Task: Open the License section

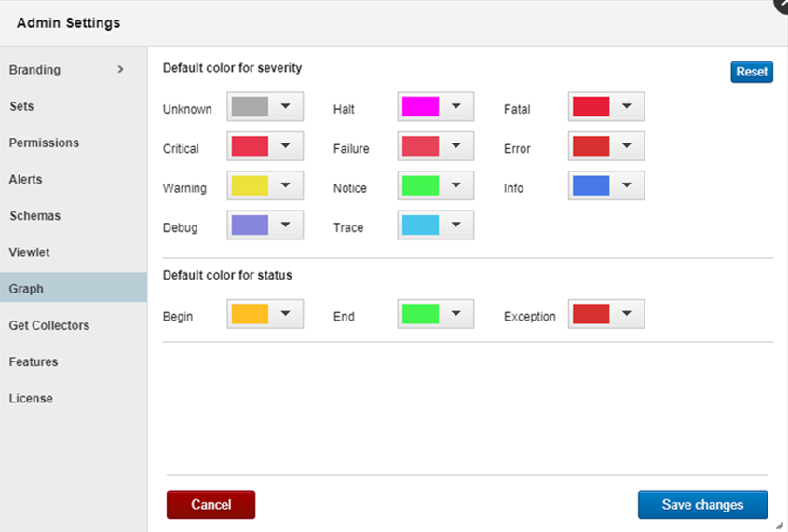Action: 74,399
